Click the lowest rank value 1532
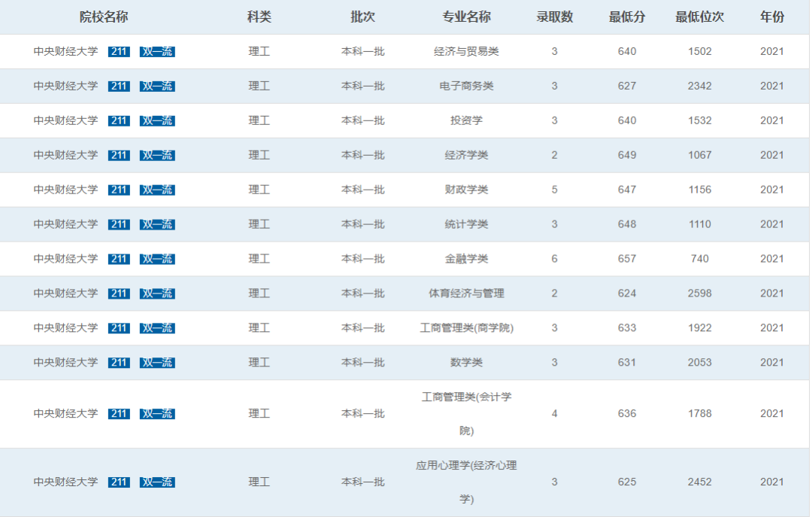This screenshot has width=812, height=517. pos(700,120)
